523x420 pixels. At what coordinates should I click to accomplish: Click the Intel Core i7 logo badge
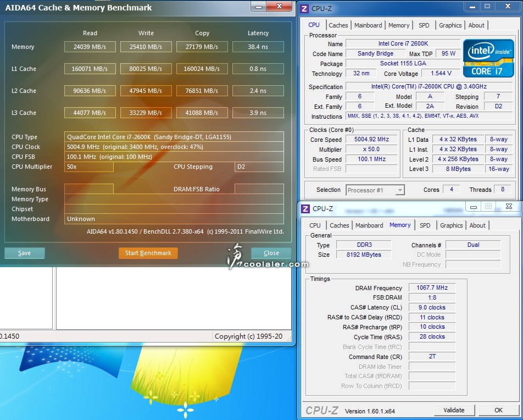[488, 58]
